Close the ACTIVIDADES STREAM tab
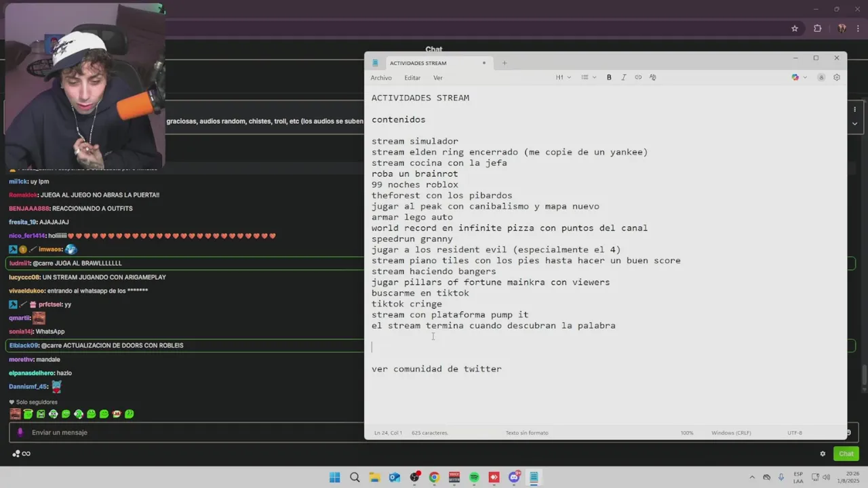The image size is (868, 488). 484,63
